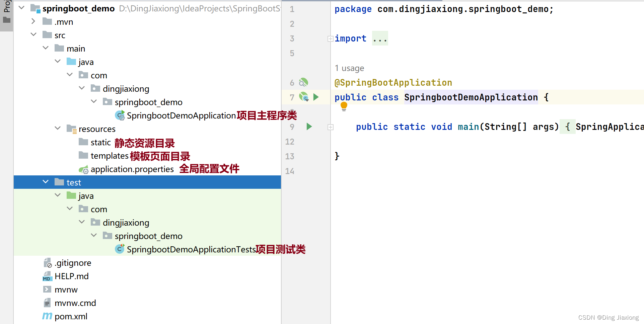The image size is (644, 324).
Task: Select the test folder row
Action: (147, 182)
